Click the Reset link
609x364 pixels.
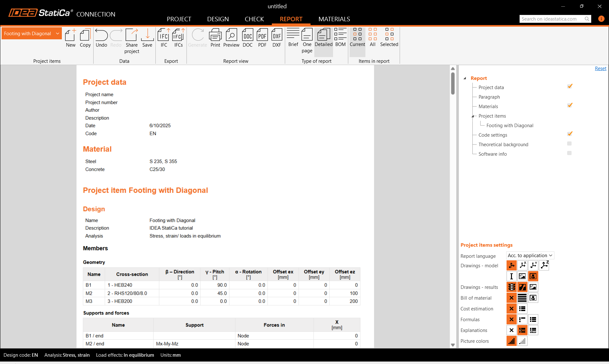[x=600, y=68]
